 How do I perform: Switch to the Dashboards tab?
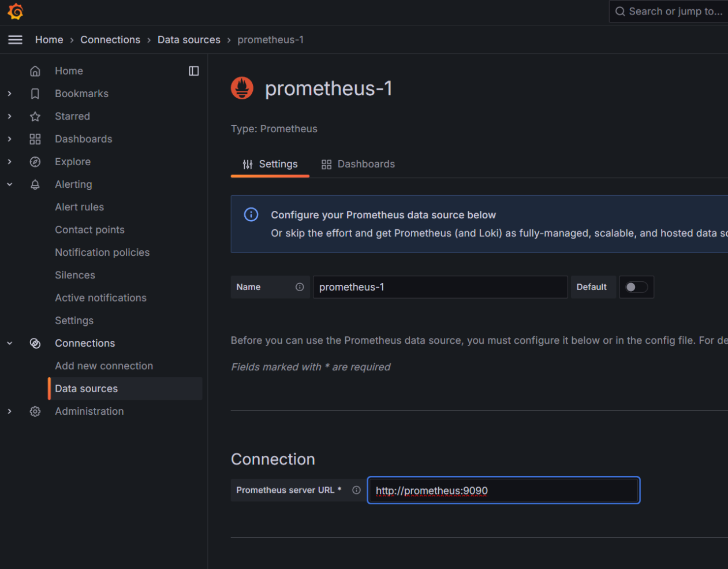tap(358, 164)
